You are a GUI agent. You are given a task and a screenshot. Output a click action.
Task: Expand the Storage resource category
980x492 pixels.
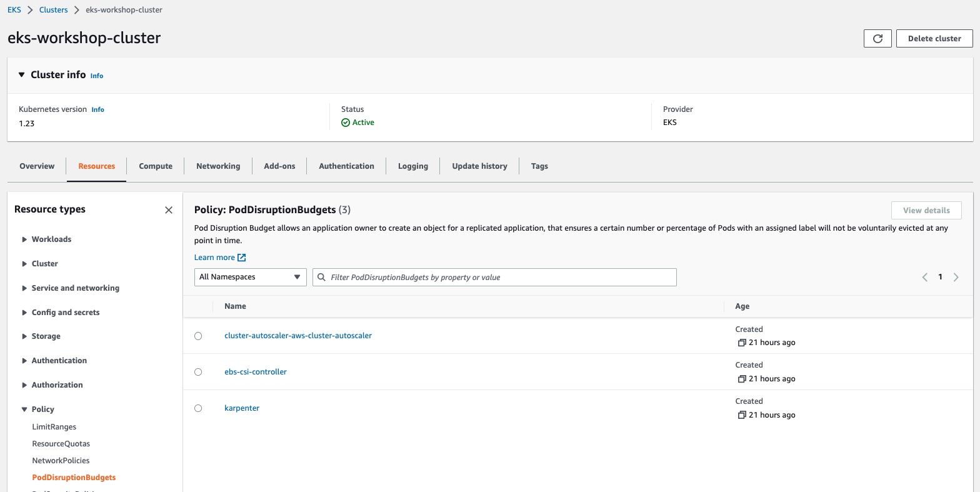click(x=24, y=336)
